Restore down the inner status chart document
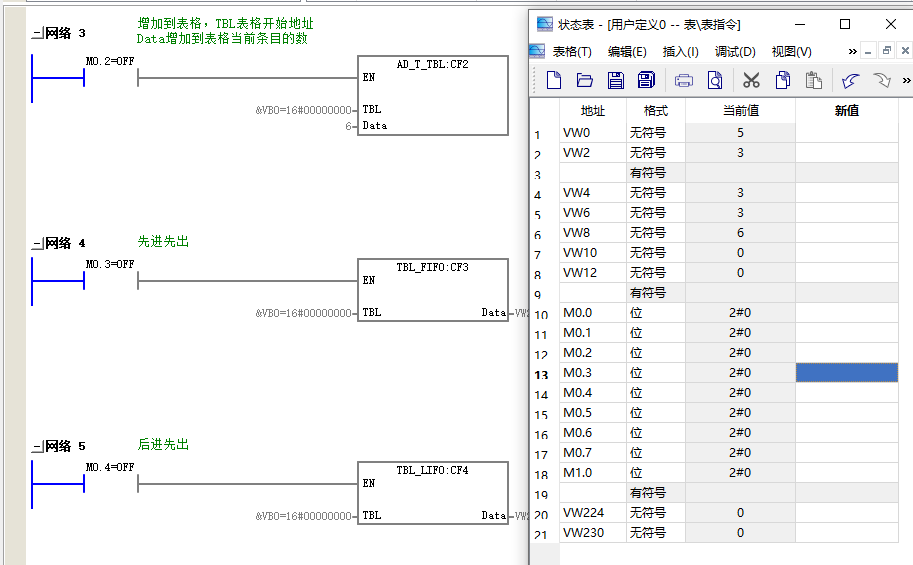Viewport: 913px width, 565px height. coord(886,51)
